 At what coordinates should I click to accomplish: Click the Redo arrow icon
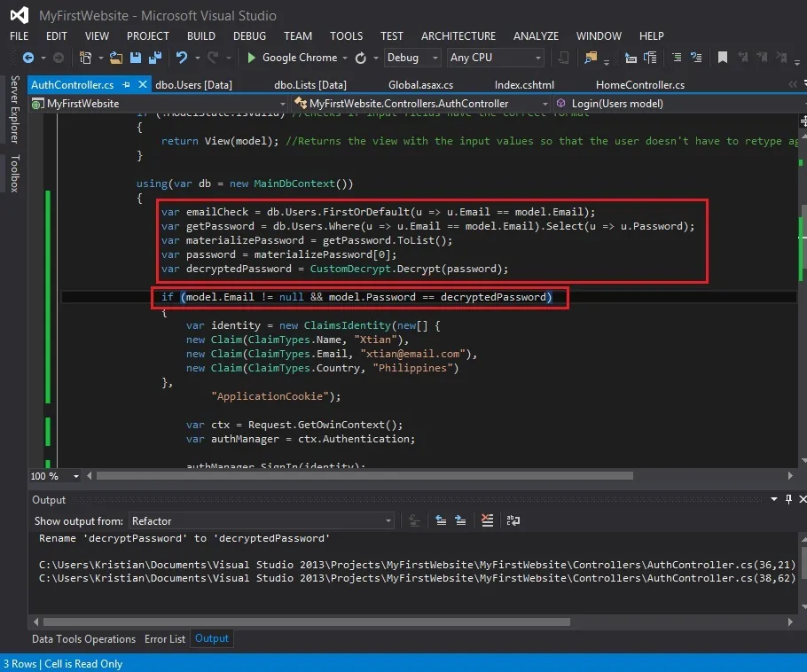coord(213,58)
